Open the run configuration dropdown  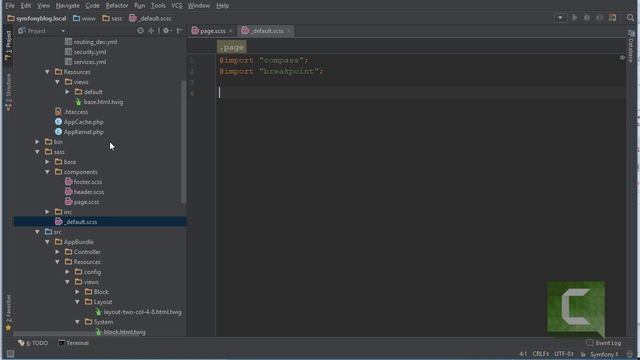[560, 18]
